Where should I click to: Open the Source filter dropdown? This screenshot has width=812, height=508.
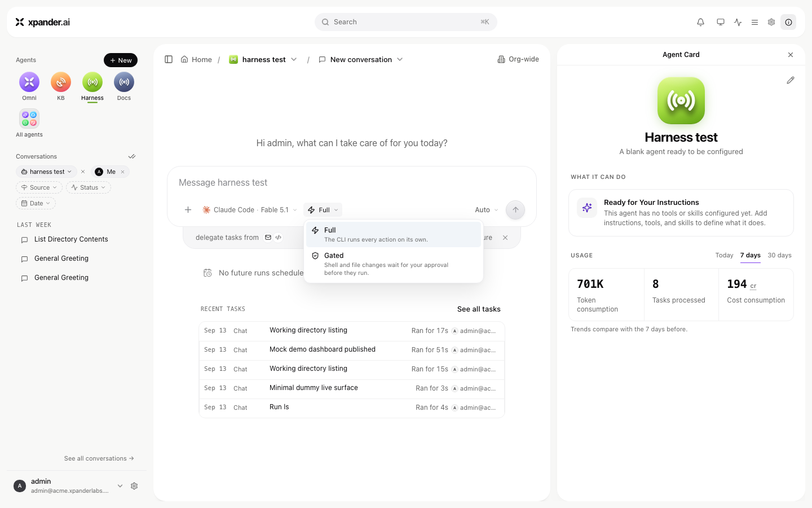click(39, 187)
